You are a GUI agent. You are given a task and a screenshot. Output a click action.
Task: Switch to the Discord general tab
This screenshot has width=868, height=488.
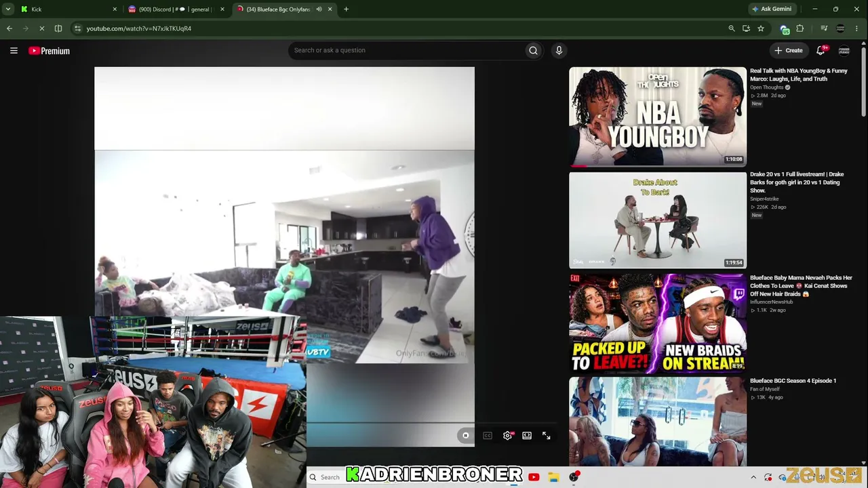[176, 9]
